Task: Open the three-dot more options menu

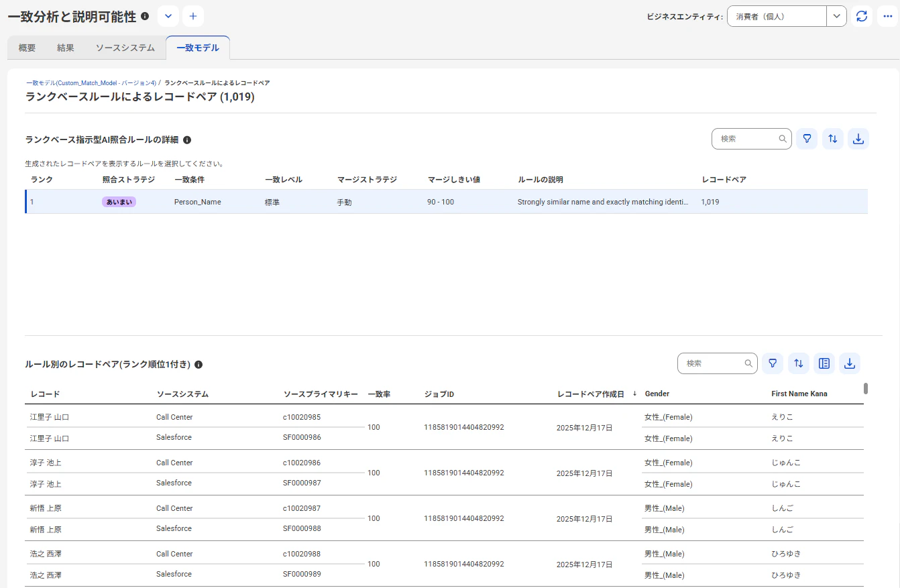Action: (x=887, y=16)
